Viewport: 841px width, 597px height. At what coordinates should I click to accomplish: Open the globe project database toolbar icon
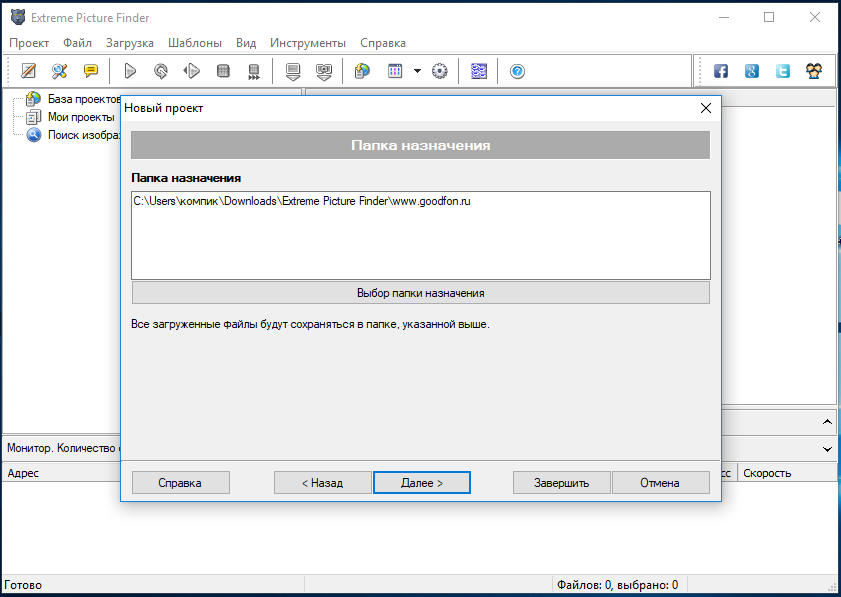point(363,71)
